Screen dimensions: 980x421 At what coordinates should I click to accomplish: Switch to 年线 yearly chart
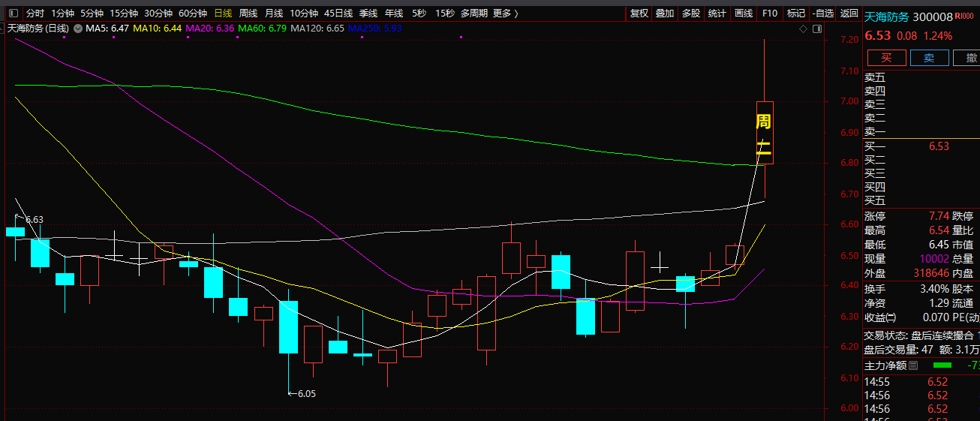click(x=394, y=14)
